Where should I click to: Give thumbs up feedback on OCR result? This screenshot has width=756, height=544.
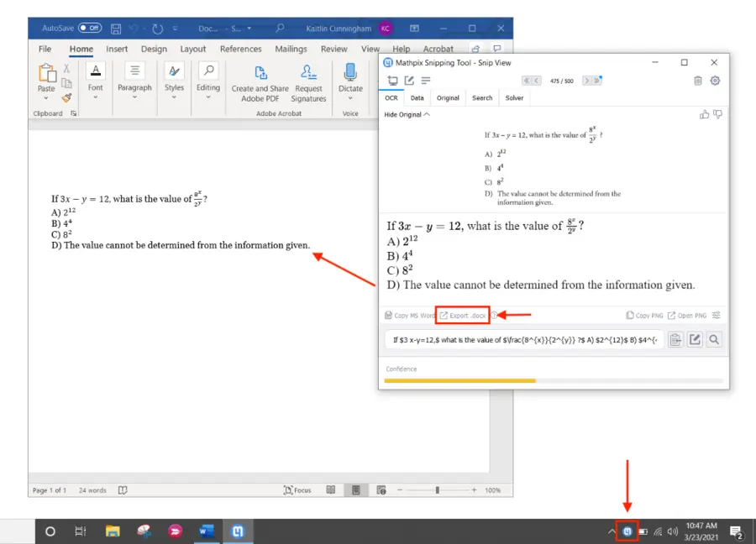704,114
